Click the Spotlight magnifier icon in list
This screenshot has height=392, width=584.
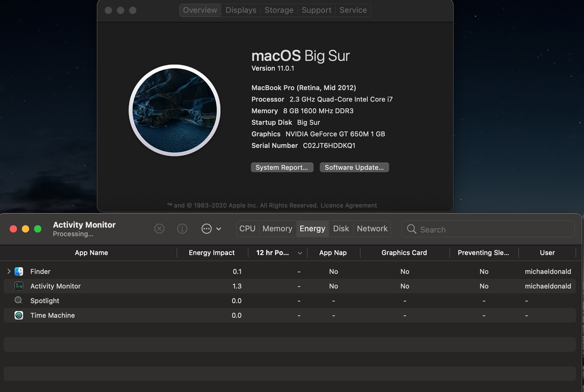coord(19,300)
